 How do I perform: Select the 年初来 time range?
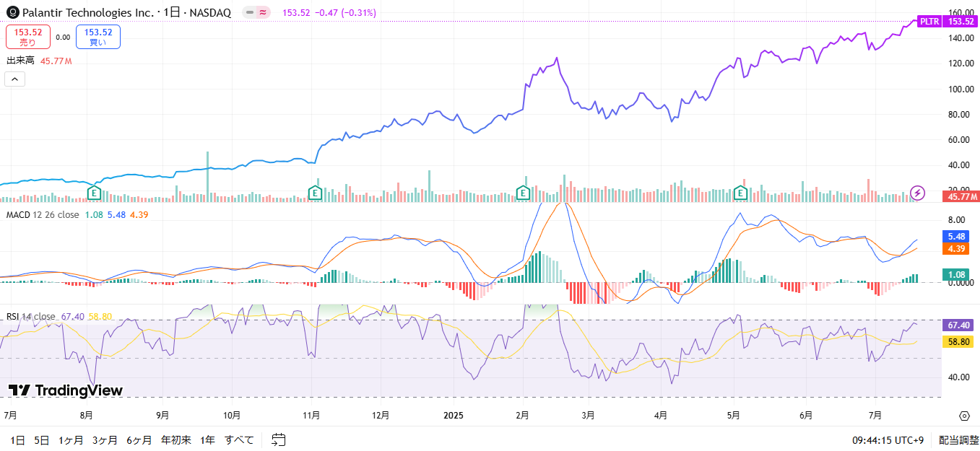(x=175, y=439)
